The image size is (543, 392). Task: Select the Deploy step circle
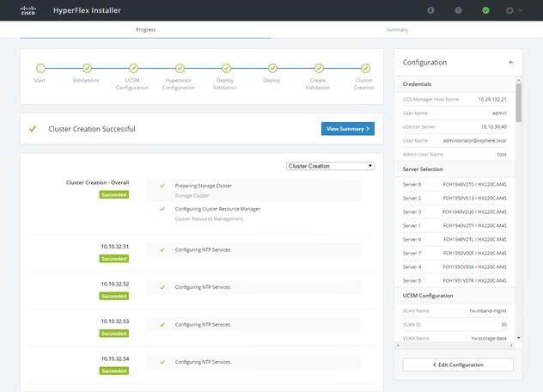pos(272,68)
